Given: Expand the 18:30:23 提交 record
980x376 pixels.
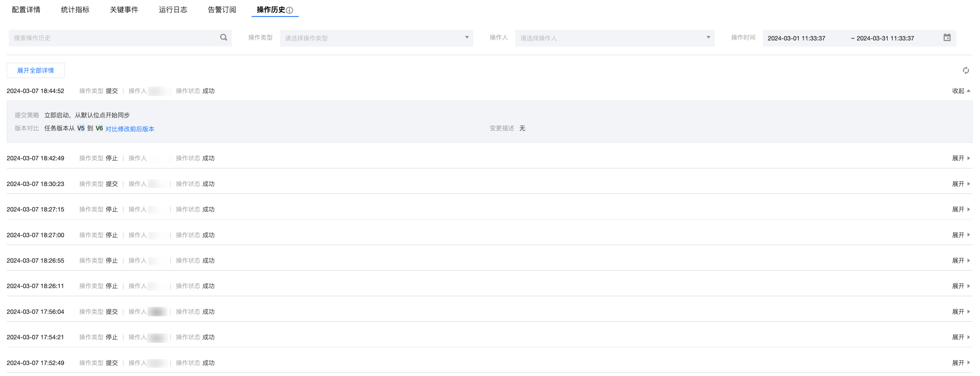Looking at the screenshot, I should click(961, 184).
